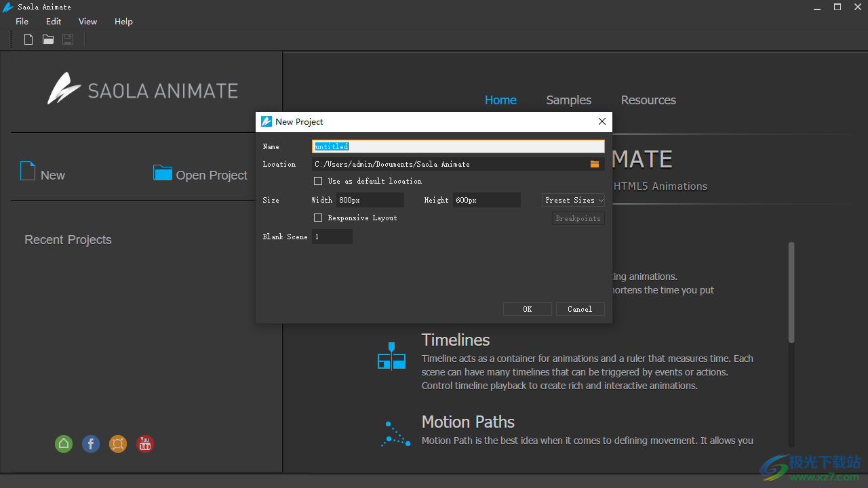The width and height of the screenshot is (868, 488).
Task: Open the orange community support icon
Action: [118, 444]
